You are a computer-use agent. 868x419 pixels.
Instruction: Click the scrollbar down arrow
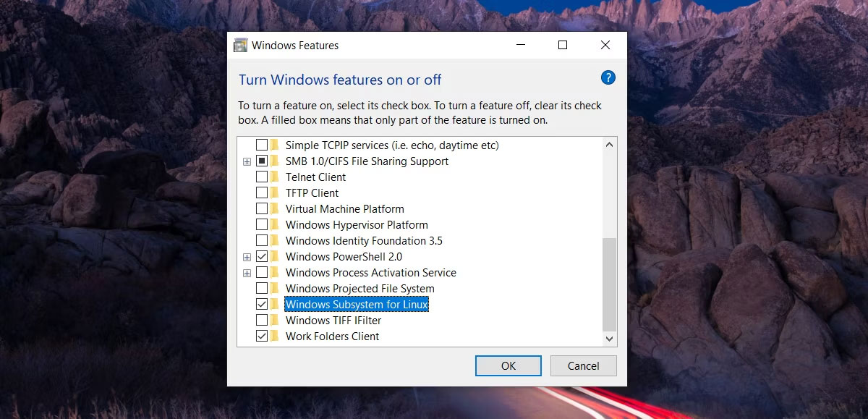[x=610, y=338]
